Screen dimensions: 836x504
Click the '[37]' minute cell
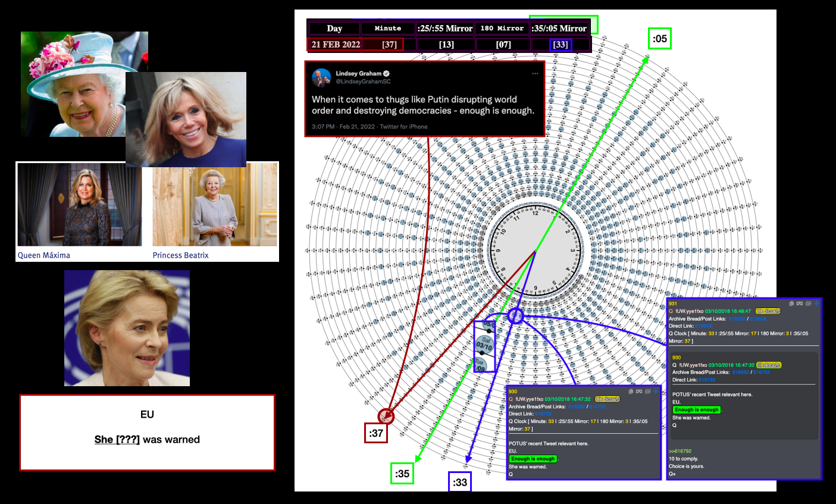(389, 45)
